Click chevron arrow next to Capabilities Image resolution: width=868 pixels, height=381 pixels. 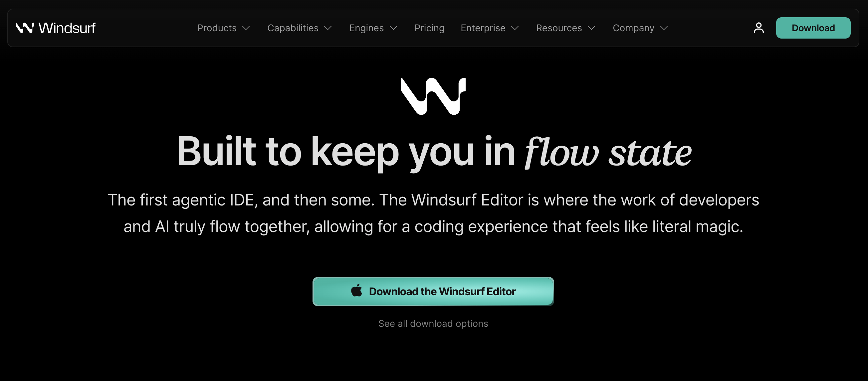point(328,28)
